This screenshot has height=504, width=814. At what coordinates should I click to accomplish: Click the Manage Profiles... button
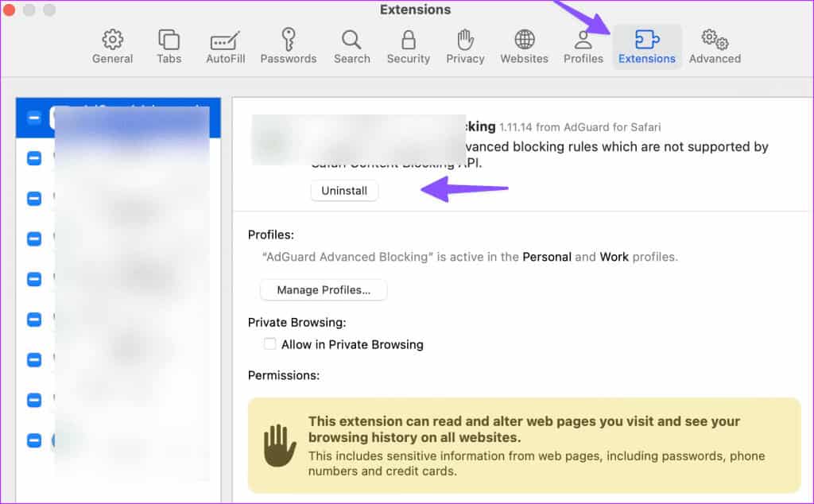pyautogui.click(x=324, y=290)
